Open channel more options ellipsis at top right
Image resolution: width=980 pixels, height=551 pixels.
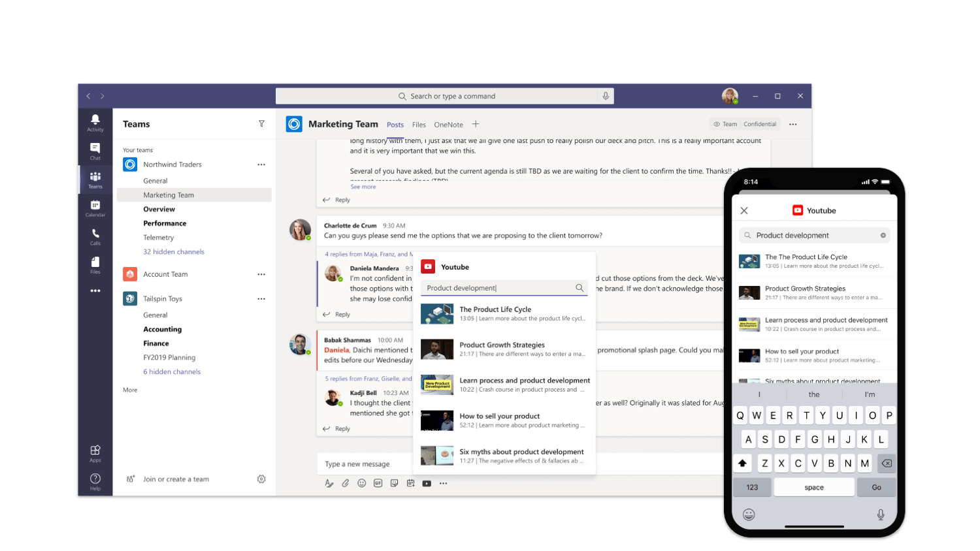pos(793,124)
